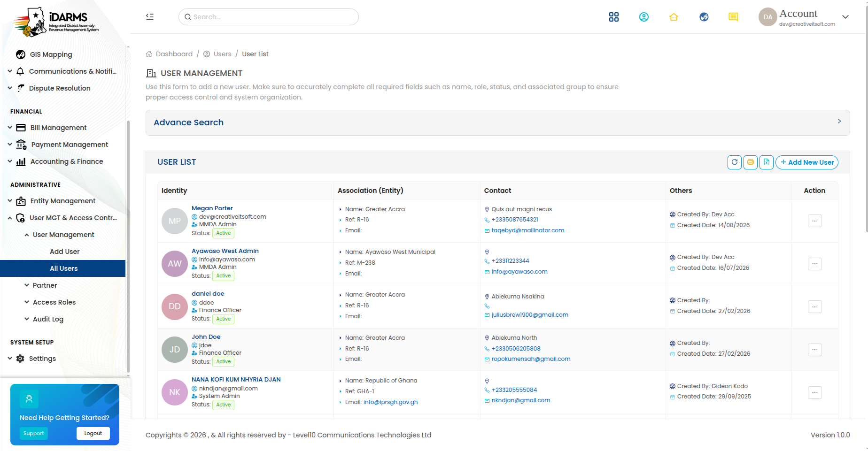
Task: Collapse User MGT & Access Control menu
Action: tap(63, 218)
